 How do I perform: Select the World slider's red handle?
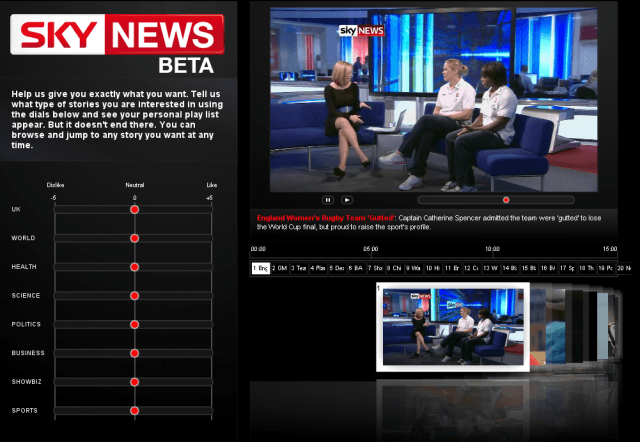134,238
